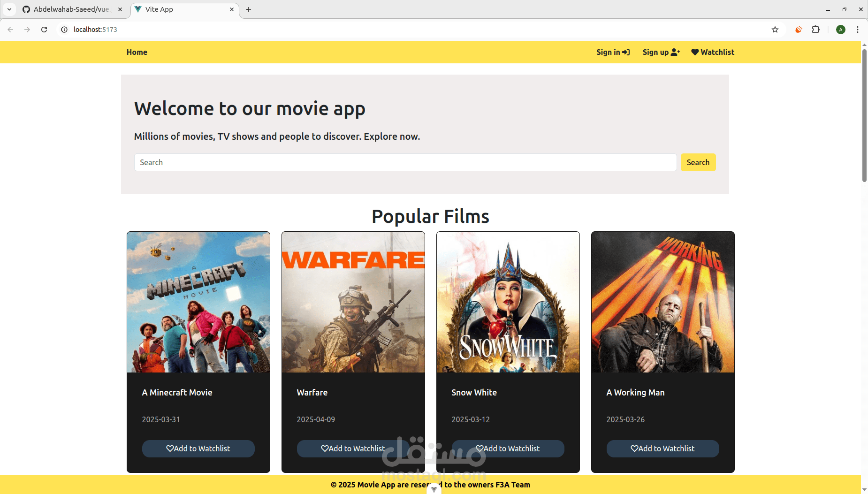Reload the current page
The image size is (868, 494).
[x=44, y=30]
